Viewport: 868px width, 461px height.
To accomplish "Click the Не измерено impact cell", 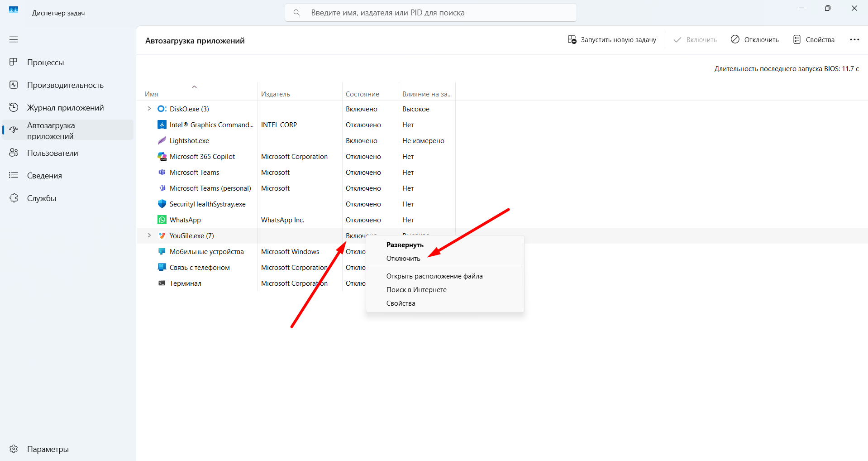I will (x=423, y=141).
